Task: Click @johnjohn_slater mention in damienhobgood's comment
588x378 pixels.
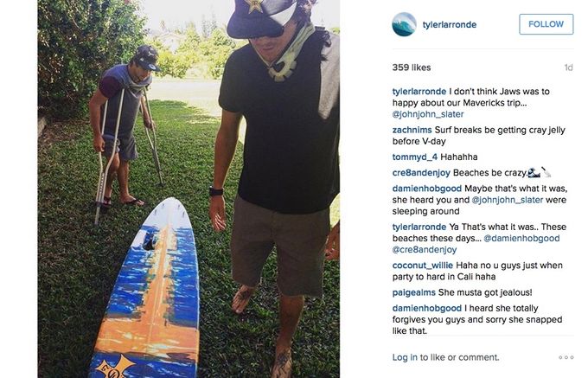Action: pyautogui.click(x=507, y=200)
